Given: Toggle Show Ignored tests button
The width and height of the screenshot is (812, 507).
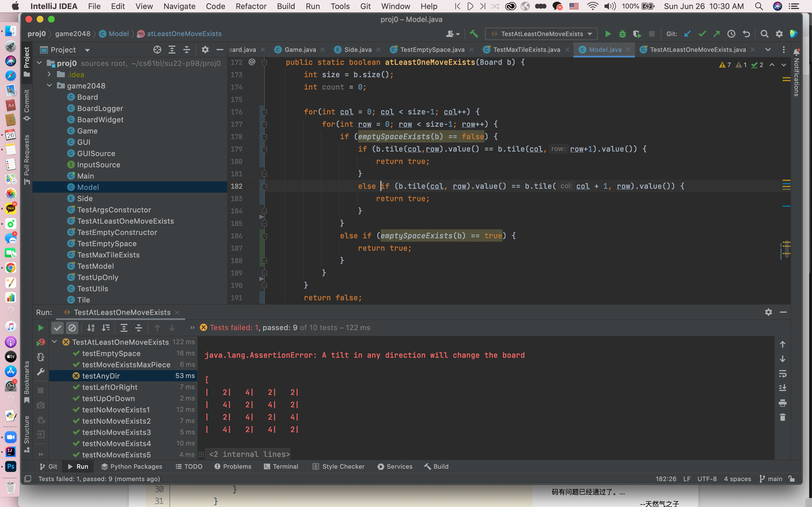Looking at the screenshot, I should tap(72, 328).
